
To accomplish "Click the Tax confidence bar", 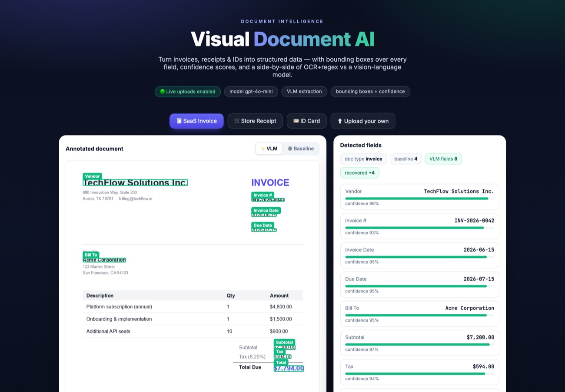I will (419, 373).
